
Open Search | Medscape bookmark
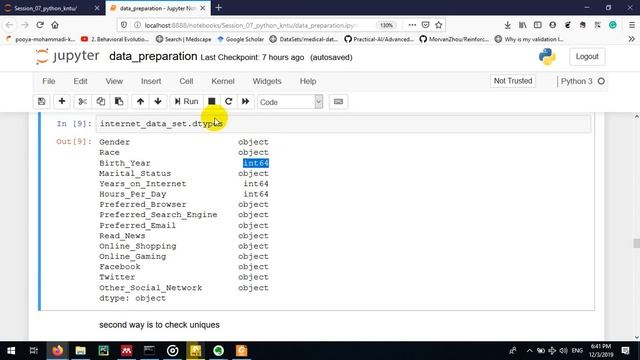[x=183, y=39]
